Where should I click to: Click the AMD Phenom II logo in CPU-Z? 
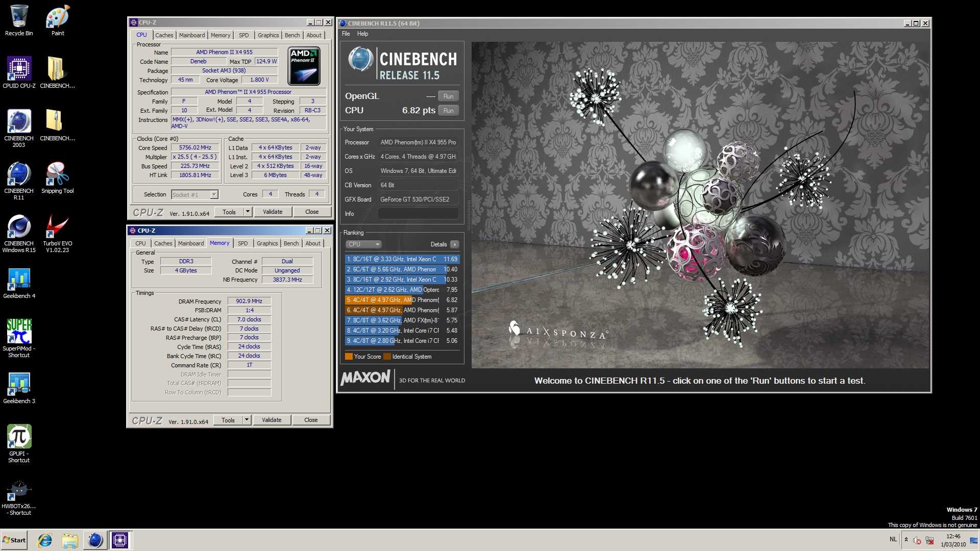pos(304,66)
